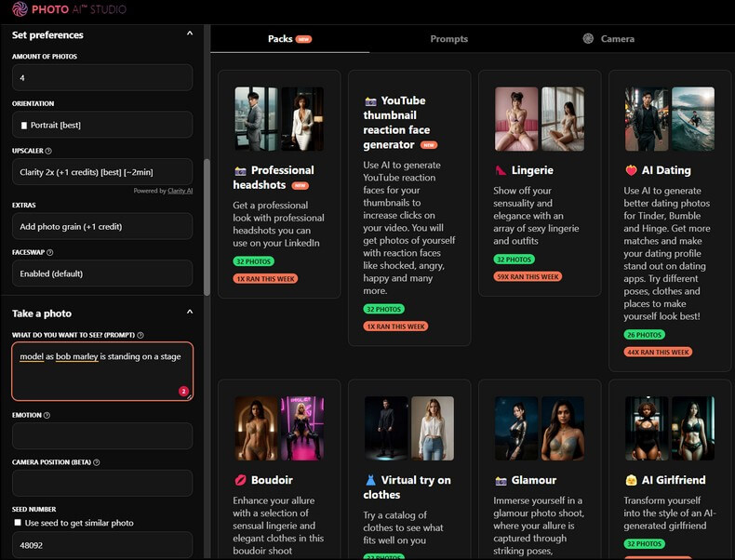The height and width of the screenshot is (560, 735).
Task: Click the lips icon beside Boudoir
Action: pyautogui.click(x=240, y=480)
